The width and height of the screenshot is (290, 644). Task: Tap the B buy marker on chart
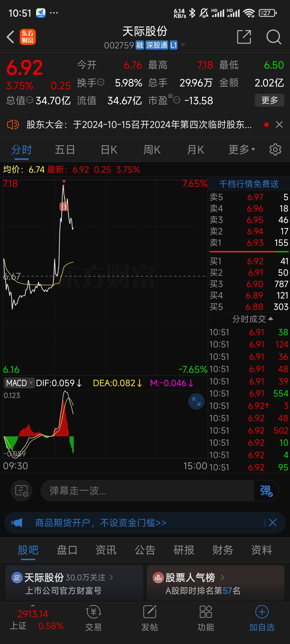(x=64, y=207)
